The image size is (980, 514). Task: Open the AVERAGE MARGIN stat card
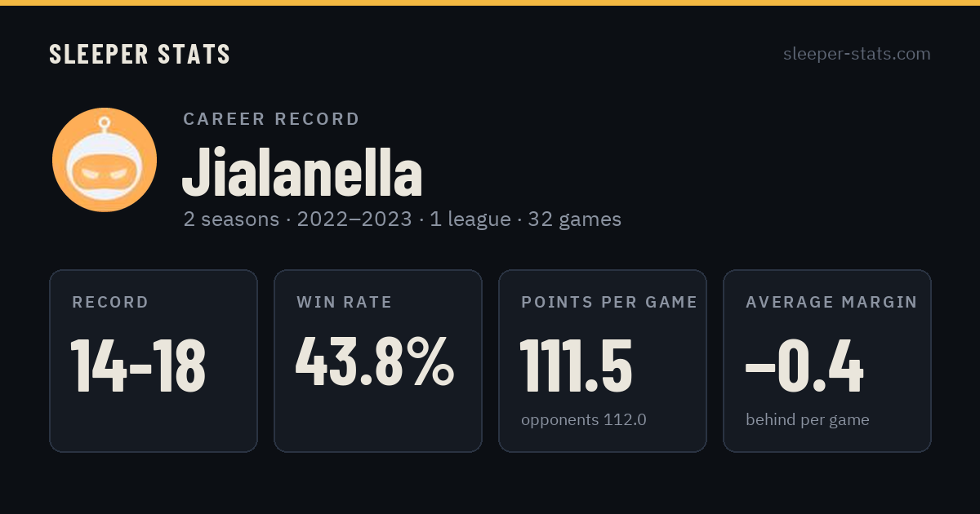pyautogui.click(x=827, y=361)
